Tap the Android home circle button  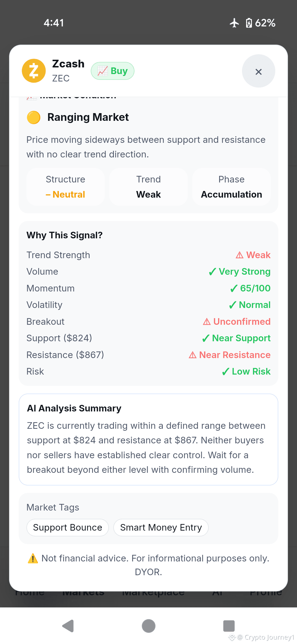pos(148,626)
